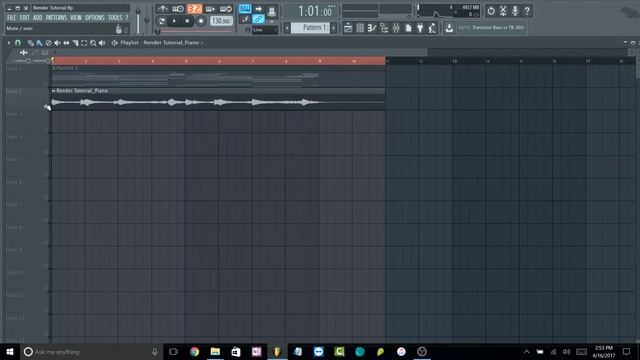Viewport: 640px width, 360px height.
Task: Select the Zoom magnifier tool in Playlist
Action: click(93, 43)
